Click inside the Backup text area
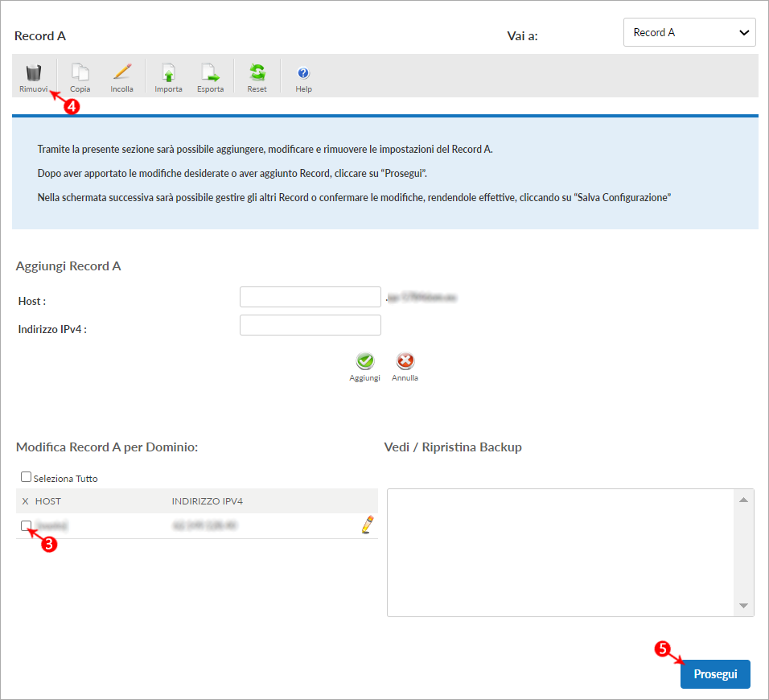The height and width of the screenshot is (700, 769). click(561, 552)
